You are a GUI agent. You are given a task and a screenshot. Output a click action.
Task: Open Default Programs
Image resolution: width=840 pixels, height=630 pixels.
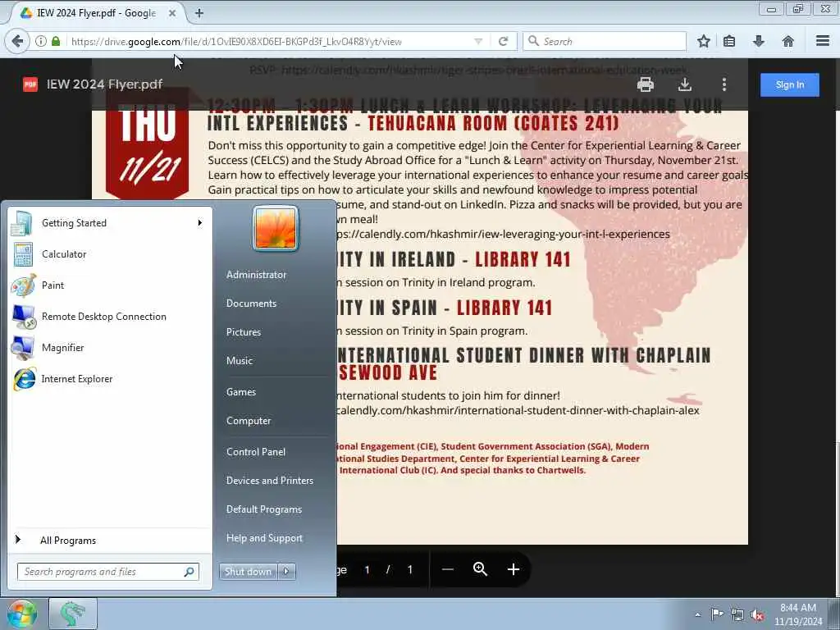coord(263,509)
